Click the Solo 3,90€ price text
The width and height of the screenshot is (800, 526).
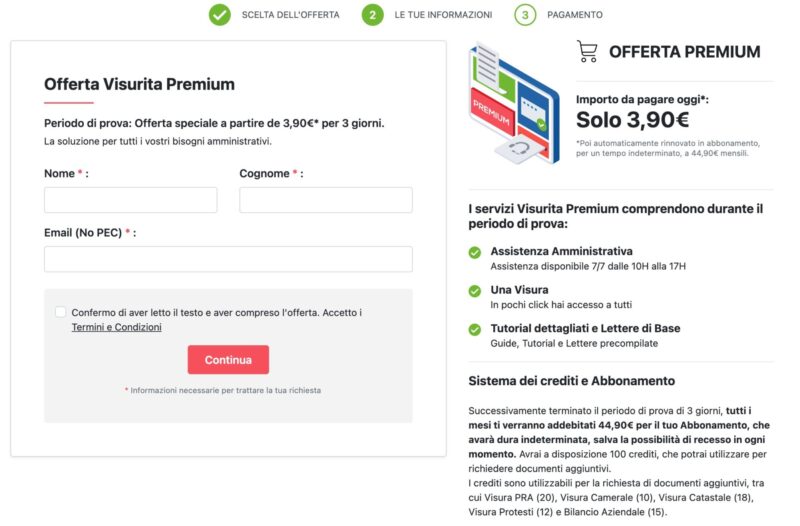click(632, 120)
